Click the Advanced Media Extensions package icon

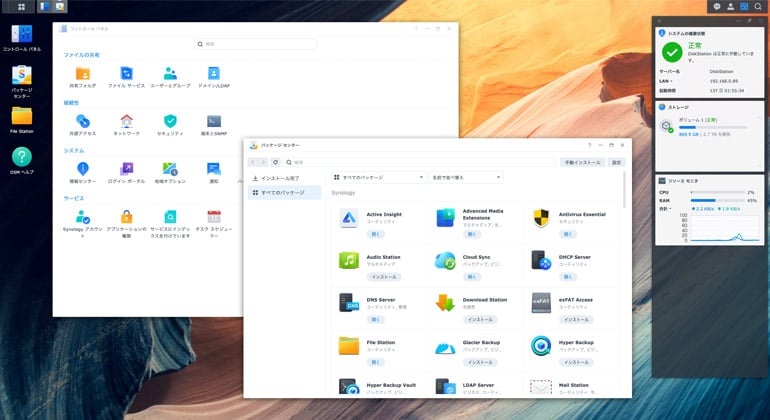point(445,218)
